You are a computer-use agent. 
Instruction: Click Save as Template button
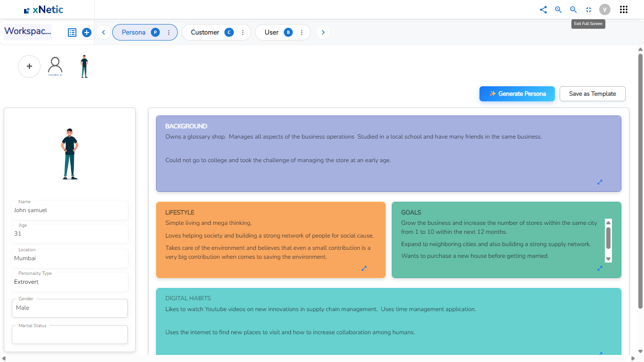coord(592,94)
